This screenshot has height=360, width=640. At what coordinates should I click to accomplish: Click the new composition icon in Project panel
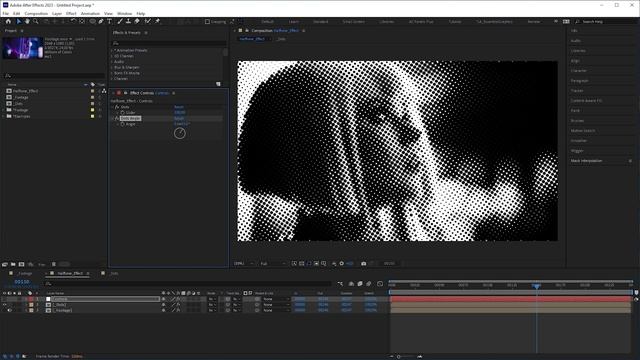click(21, 264)
